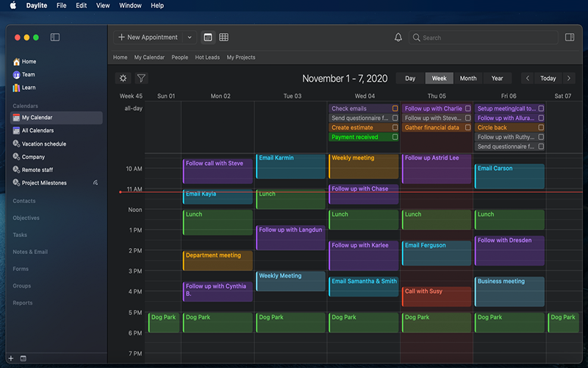Open the Window menu
This screenshot has width=588, height=368.
point(130,5)
